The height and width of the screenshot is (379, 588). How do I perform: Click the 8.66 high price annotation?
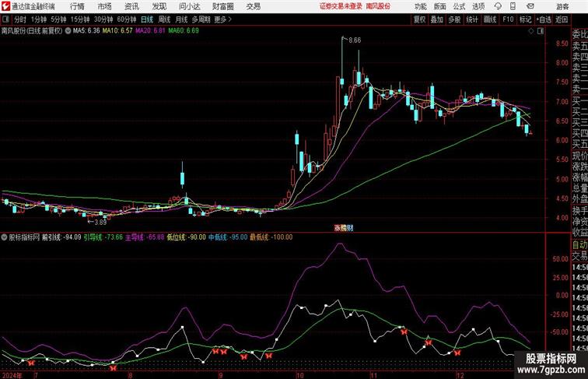click(355, 40)
